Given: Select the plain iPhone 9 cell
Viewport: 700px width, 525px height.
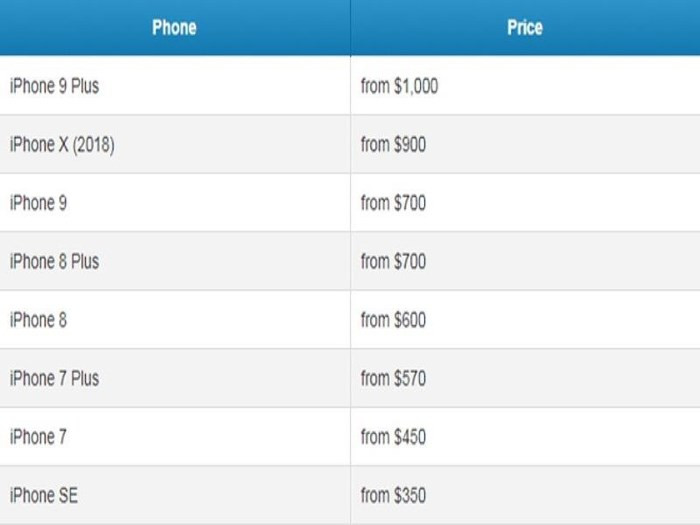Looking at the screenshot, I should 39,203.
